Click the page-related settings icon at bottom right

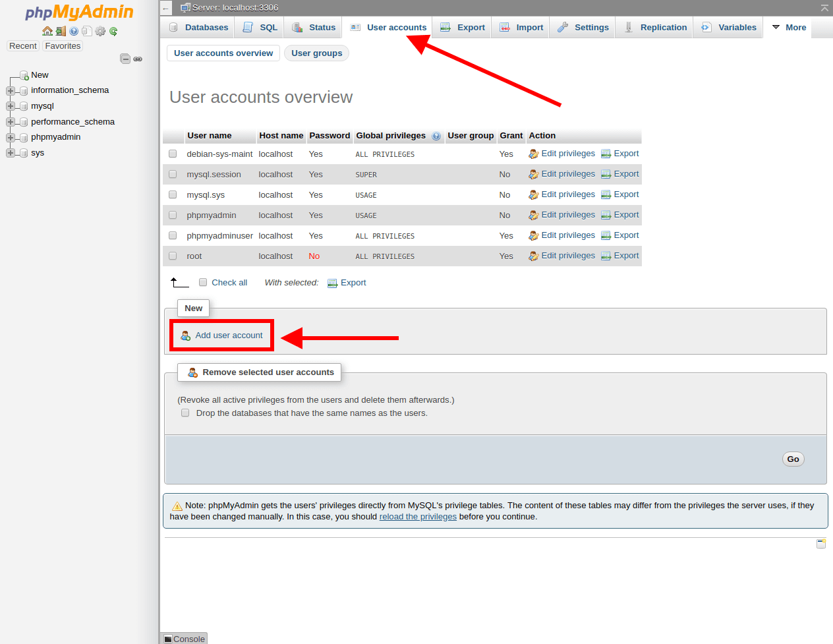click(821, 543)
